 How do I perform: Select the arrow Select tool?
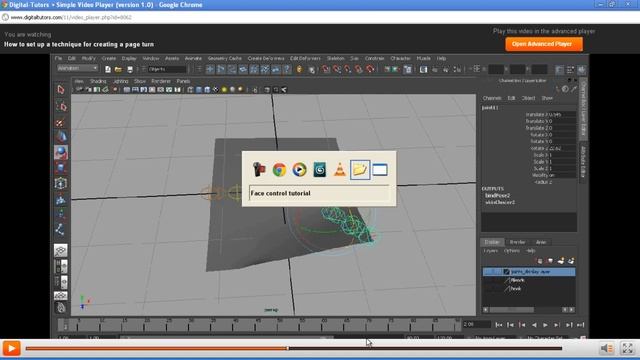click(61, 90)
